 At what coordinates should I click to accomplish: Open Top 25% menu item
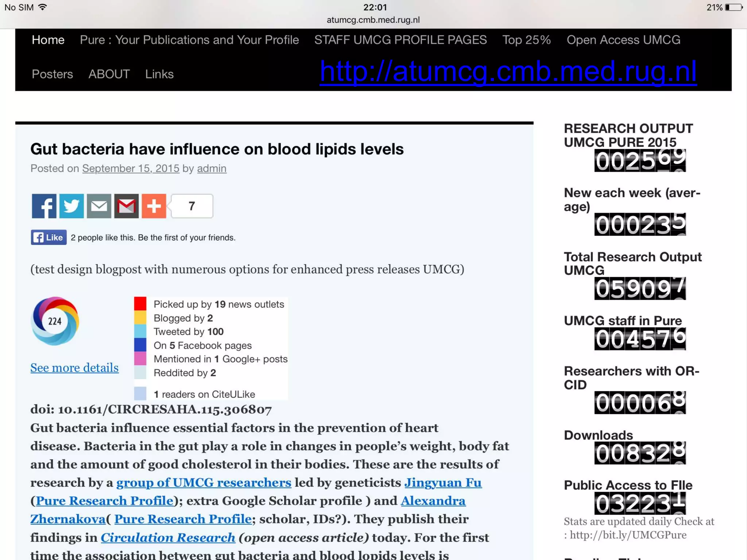[526, 40]
